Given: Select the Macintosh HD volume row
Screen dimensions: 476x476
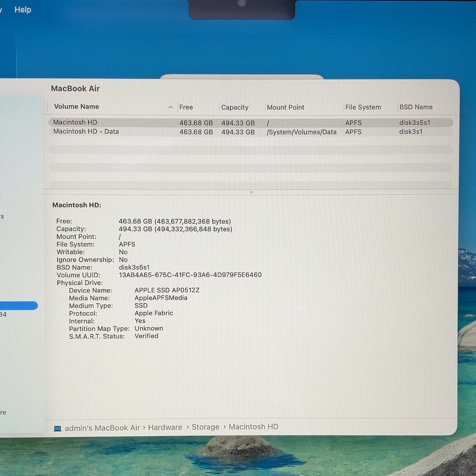Looking at the screenshot, I should pyautogui.click(x=251, y=123).
